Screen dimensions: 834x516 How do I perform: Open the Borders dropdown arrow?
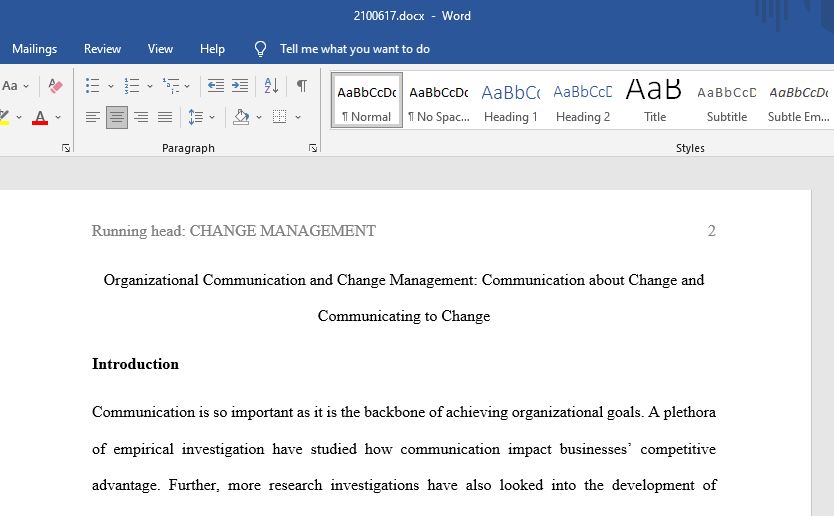coord(298,117)
